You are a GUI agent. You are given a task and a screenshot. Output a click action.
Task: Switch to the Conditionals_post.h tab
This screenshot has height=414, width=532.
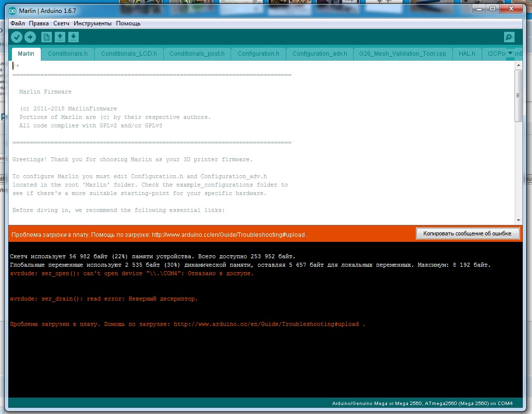tap(197, 54)
